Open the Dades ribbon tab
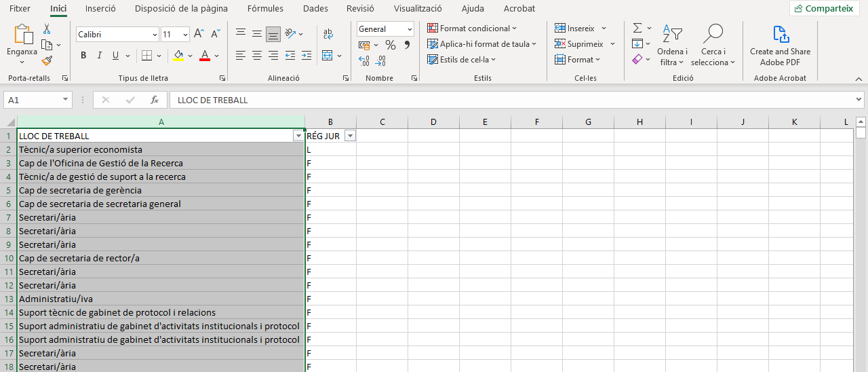This screenshot has height=372, width=868. coord(315,9)
